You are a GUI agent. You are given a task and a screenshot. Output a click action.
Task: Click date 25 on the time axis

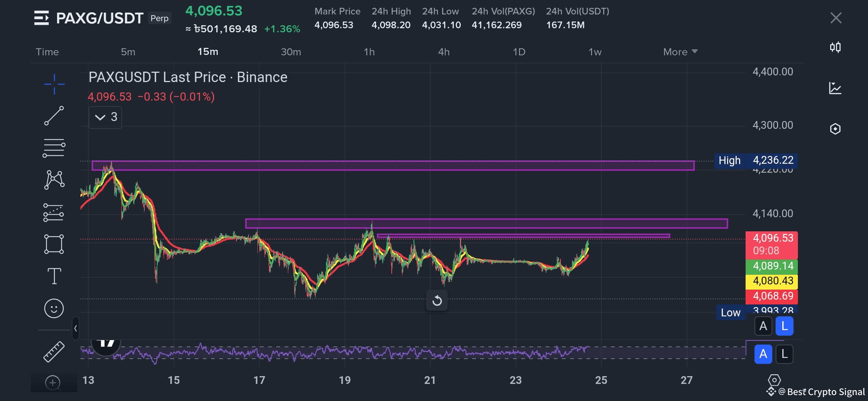pyautogui.click(x=601, y=380)
